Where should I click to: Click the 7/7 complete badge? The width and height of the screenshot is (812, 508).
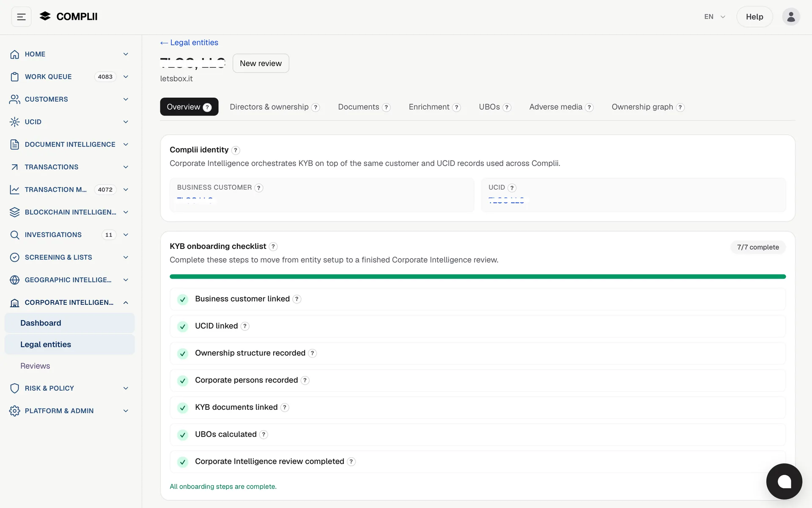coord(758,247)
